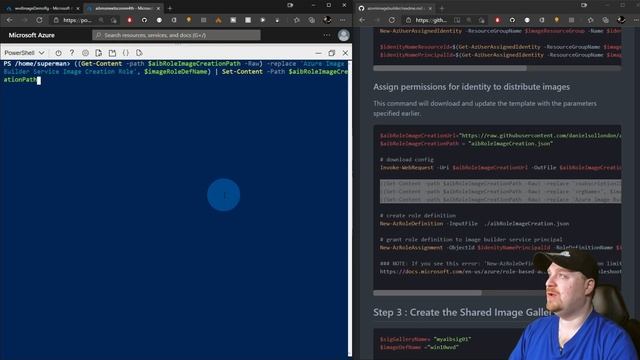Click the 'Invoke-WebRequest -Uri' code line

click(x=500, y=167)
